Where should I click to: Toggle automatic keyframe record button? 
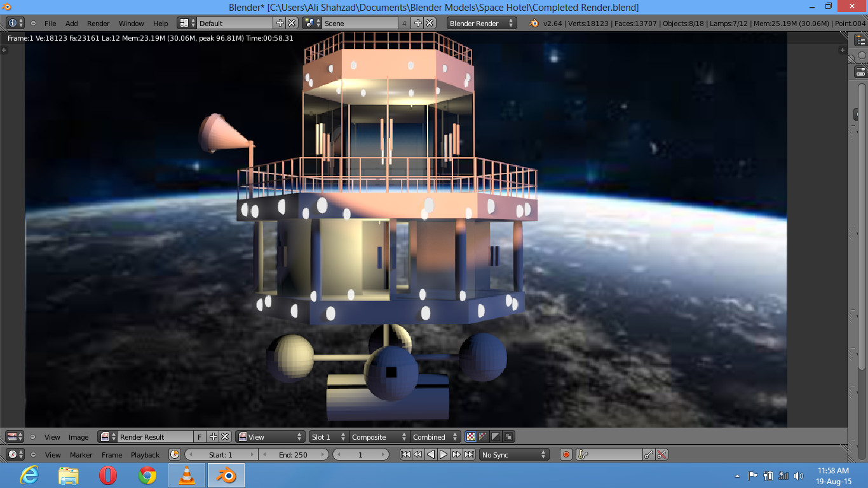click(566, 455)
